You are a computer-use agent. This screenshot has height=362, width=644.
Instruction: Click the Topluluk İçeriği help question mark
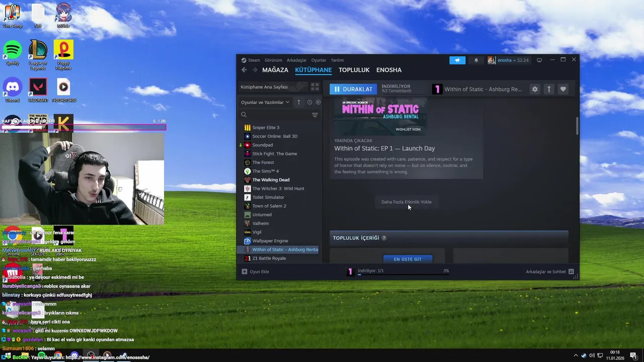[x=384, y=238]
